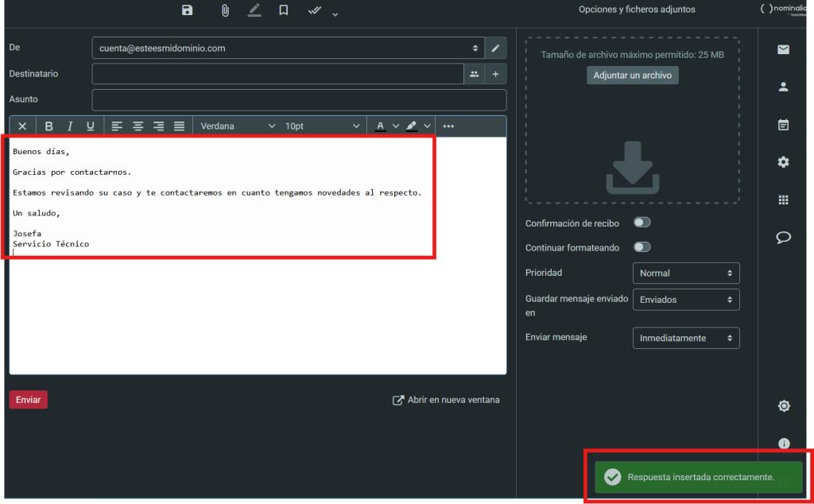Open the calendar icon in right sidebar
Image resolution: width=814 pixels, height=504 pixels.
[x=783, y=125]
